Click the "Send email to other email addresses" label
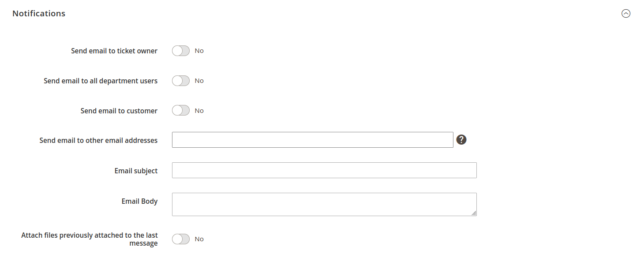The image size is (644, 258). point(98,141)
